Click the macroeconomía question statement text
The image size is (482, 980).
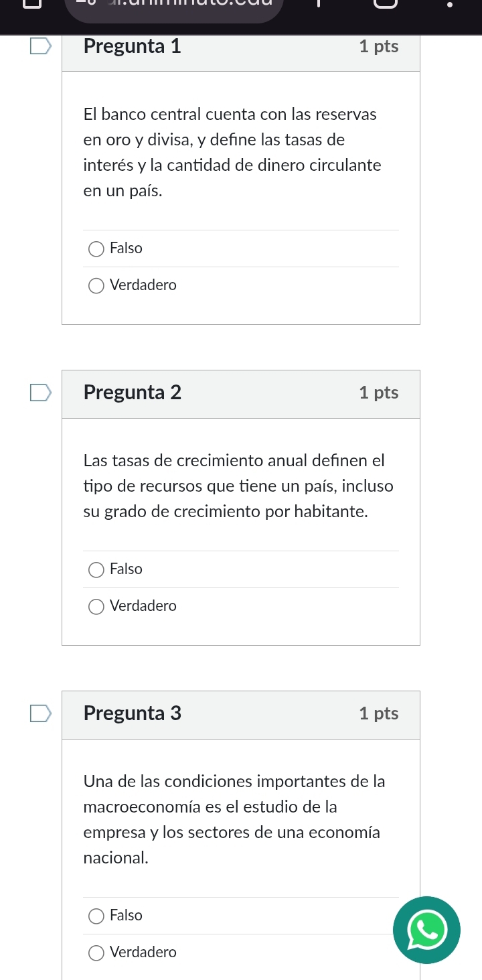coord(234,819)
